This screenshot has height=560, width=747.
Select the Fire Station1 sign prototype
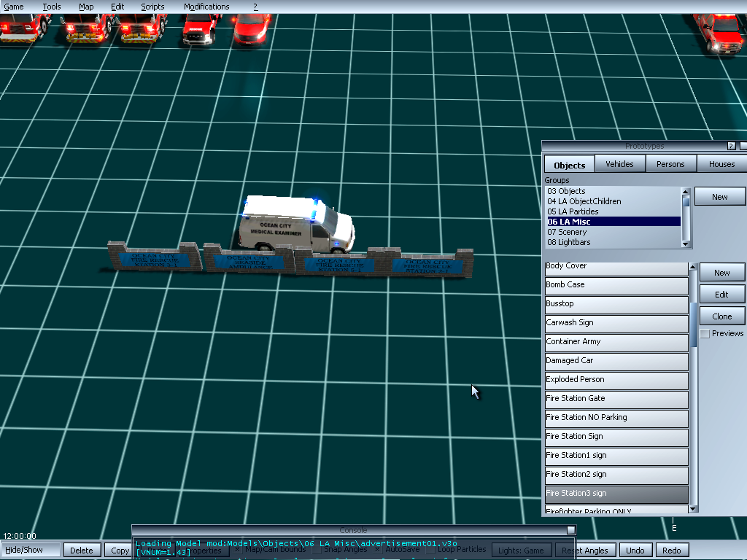pyautogui.click(x=616, y=456)
